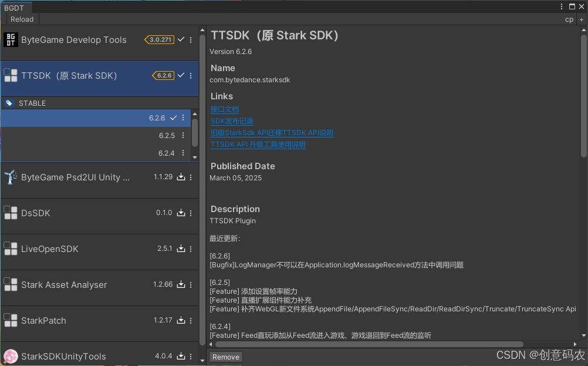Click the details pane vertical scrollbar
Viewport: 588px width, 366px height.
coord(583,96)
